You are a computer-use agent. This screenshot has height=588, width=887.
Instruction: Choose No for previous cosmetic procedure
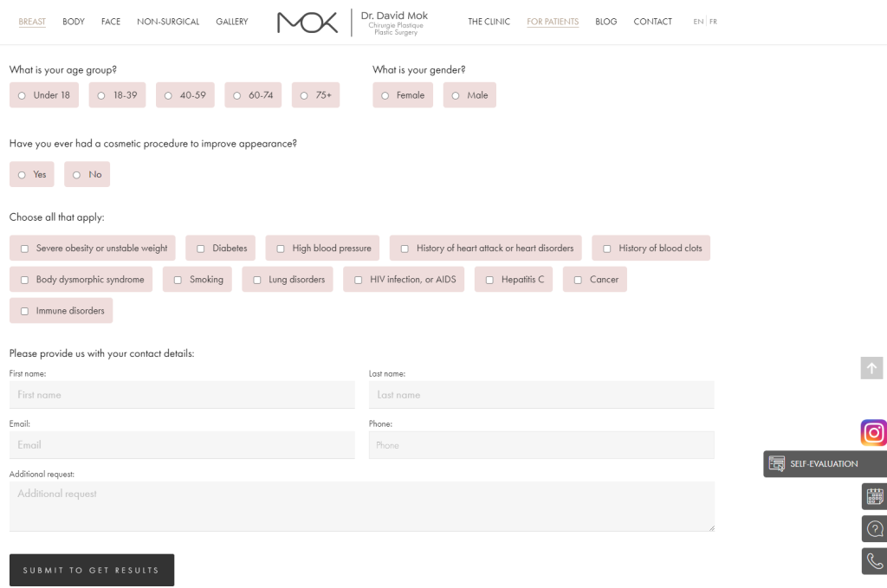coord(87,174)
